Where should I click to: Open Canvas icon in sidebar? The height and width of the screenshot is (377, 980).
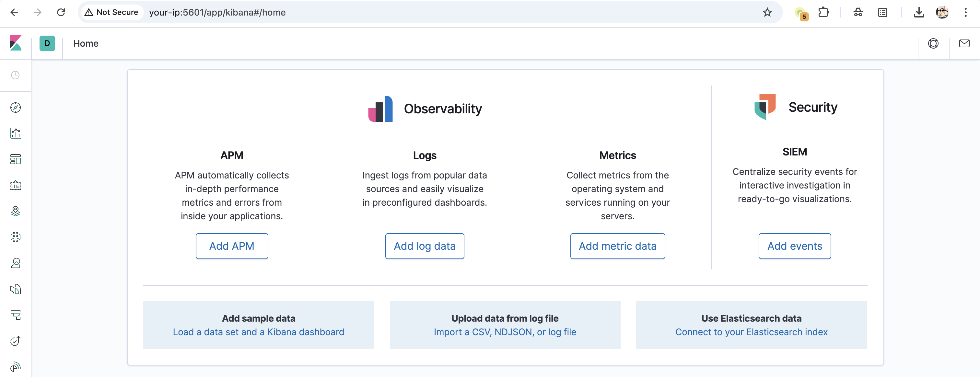(16, 186)
